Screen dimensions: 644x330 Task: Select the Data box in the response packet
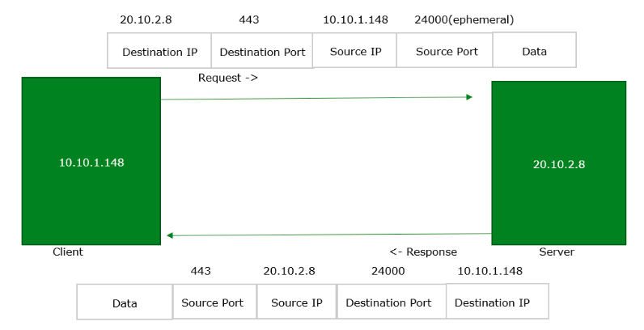click(x=125, y=303)
